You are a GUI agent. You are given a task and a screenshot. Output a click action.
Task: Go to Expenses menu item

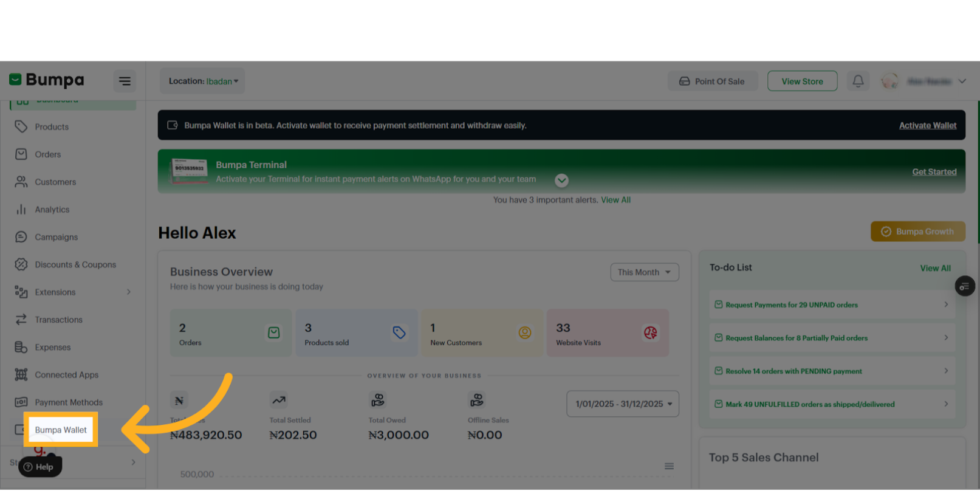(53, 348)
